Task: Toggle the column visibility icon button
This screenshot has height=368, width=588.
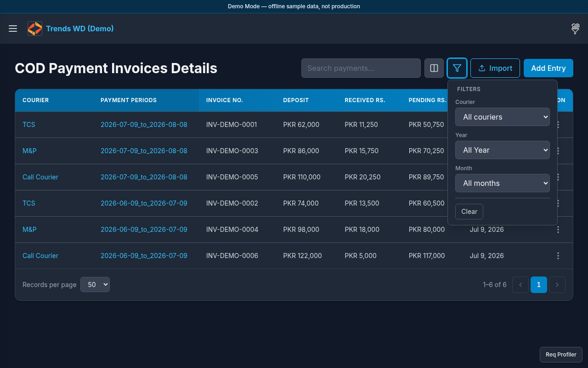Action: point(434,68)
